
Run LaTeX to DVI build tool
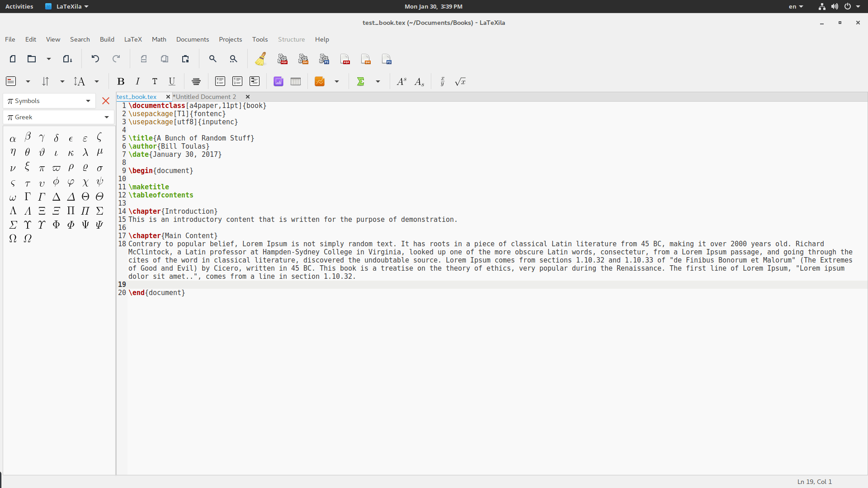[x=303, y=59]
